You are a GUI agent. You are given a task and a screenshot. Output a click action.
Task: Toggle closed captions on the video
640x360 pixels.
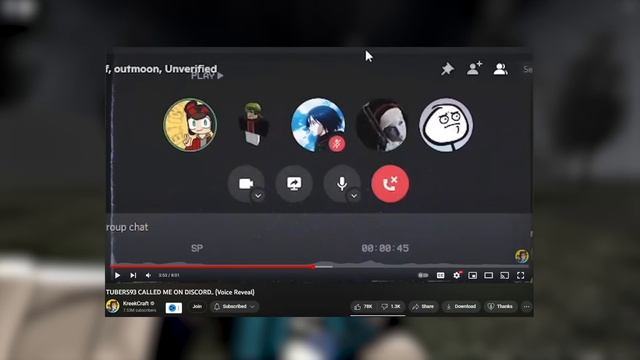[440, 276]
